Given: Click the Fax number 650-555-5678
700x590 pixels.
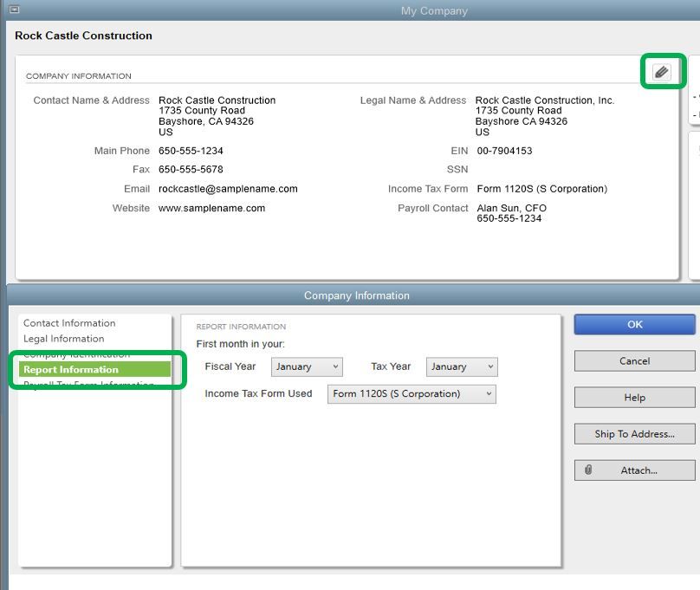Looking at the screenshot, I should click(x=191, y=170).
